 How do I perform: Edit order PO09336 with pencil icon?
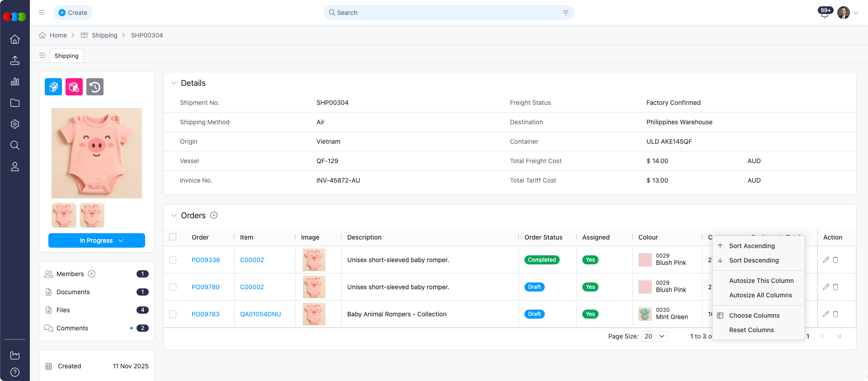coord(826,260)
